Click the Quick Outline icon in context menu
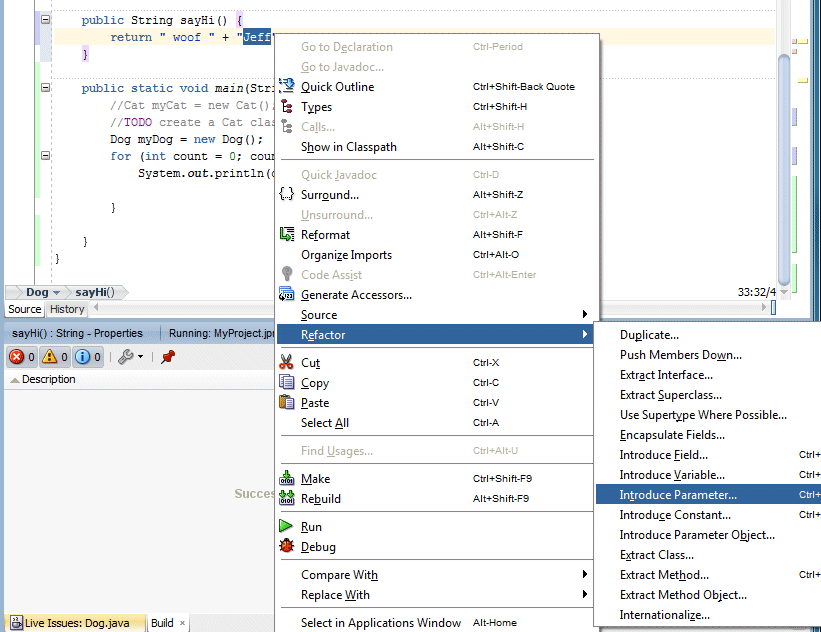Screen dimensions: 821x632 [287, 86]
